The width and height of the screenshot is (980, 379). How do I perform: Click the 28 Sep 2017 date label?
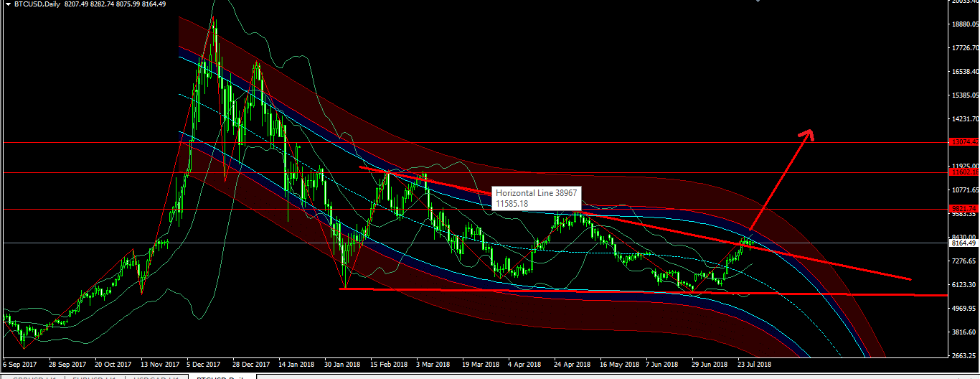pyautogui.click(x=67, y=364)
